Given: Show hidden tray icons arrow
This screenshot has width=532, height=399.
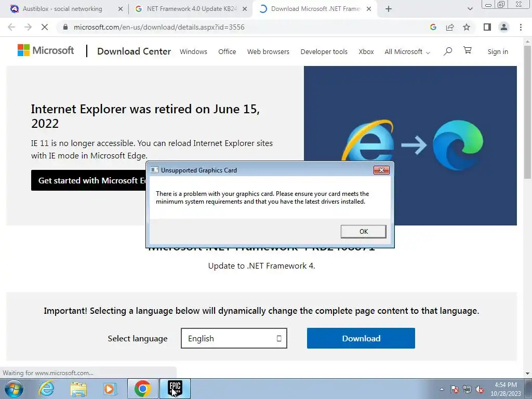Looking at the screenshot, I should coord(442,389).
